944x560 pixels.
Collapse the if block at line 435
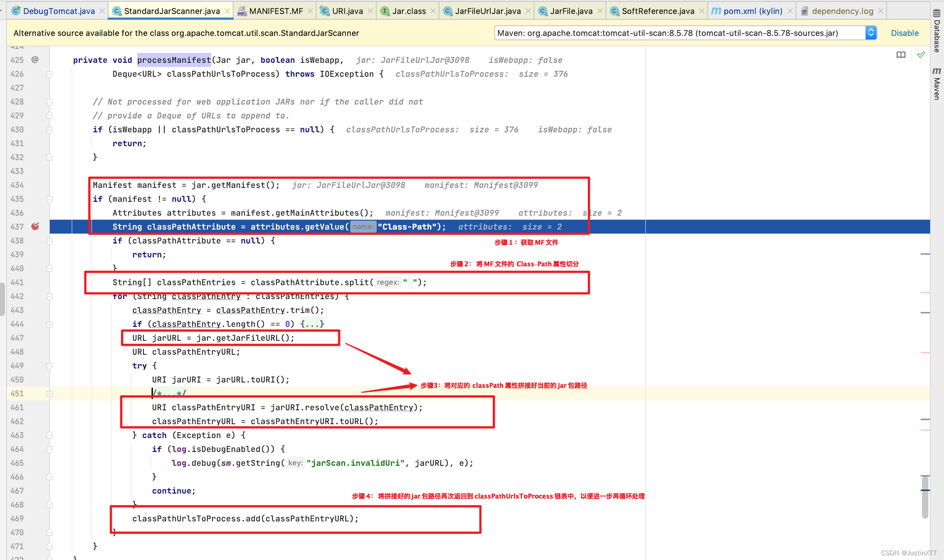coord(50,199)
